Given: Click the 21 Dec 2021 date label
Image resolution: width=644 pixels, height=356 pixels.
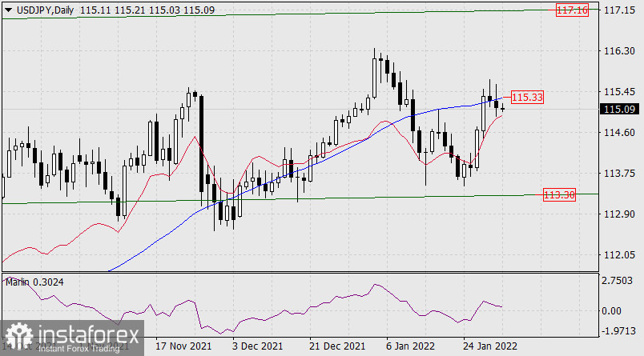Looking at the screenshot, I should point(334,347).
